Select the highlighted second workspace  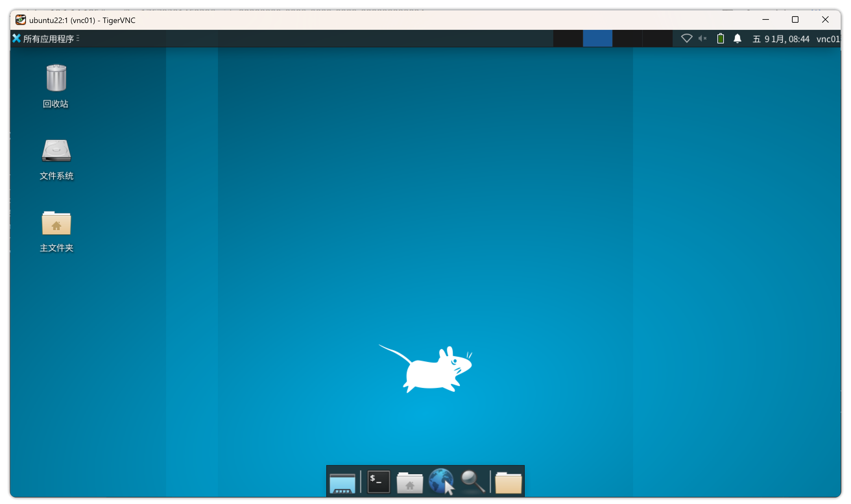(x=597, y=38)
